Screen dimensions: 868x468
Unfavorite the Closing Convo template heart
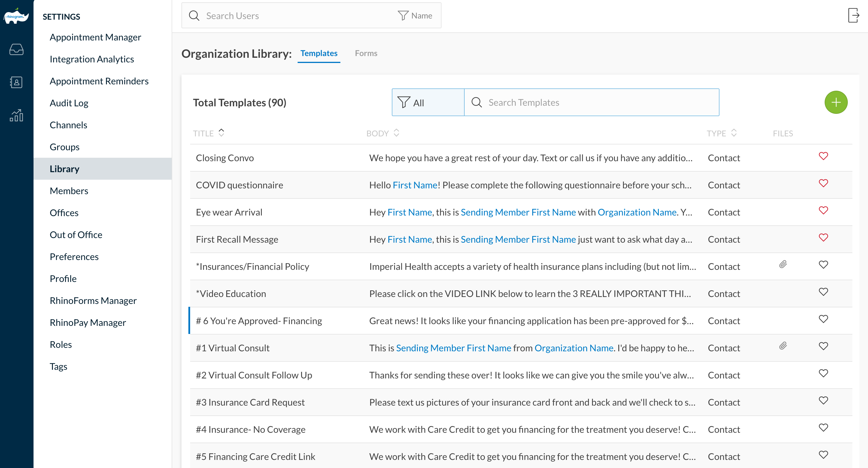coord(823,156)
